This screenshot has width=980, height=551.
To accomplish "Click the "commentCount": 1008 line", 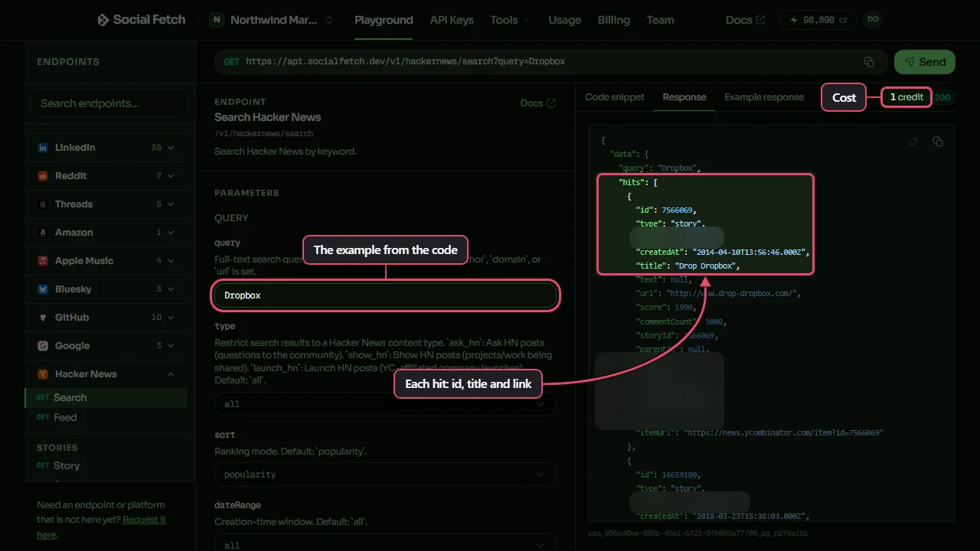I will (x=681, y=321).
